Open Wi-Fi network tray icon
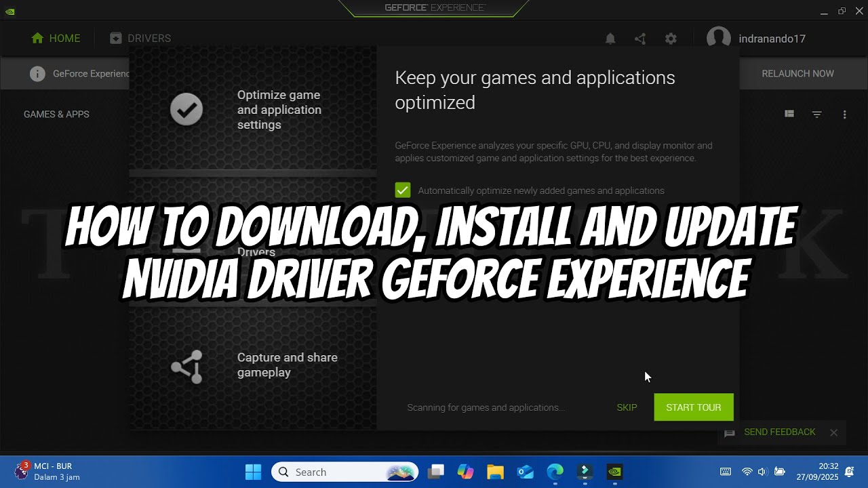Viewport: 868px width, 488px height. (747, 472)
